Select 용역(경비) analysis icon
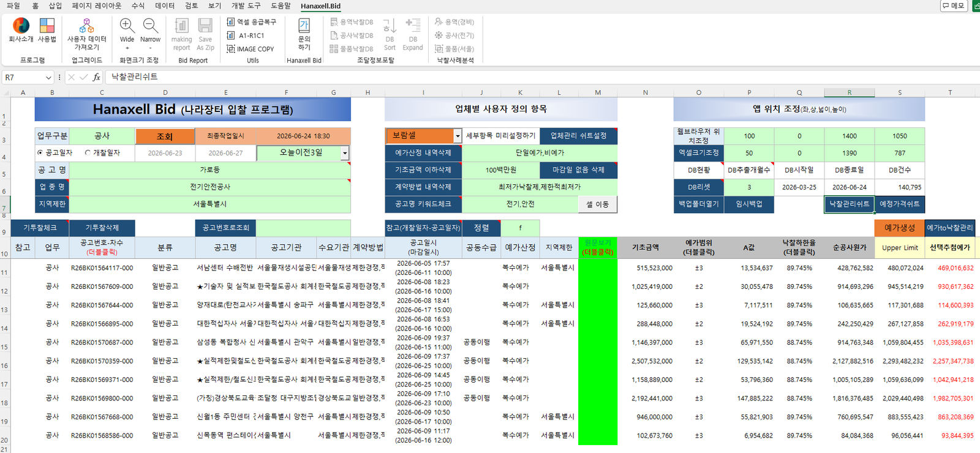The image size is (980, 453). pyautogui.click(x=454, y=22)
